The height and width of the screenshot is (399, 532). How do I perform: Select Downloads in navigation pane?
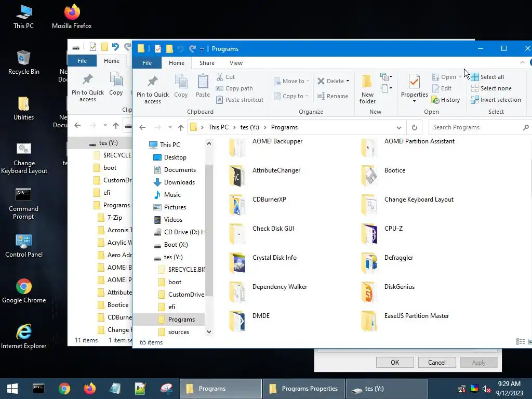(x=179, y=182)
